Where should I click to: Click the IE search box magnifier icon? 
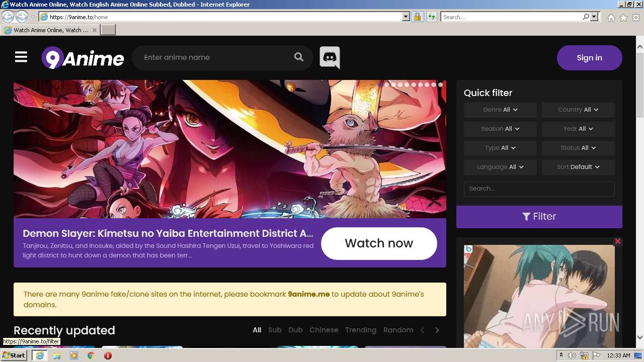coord(586,17)
